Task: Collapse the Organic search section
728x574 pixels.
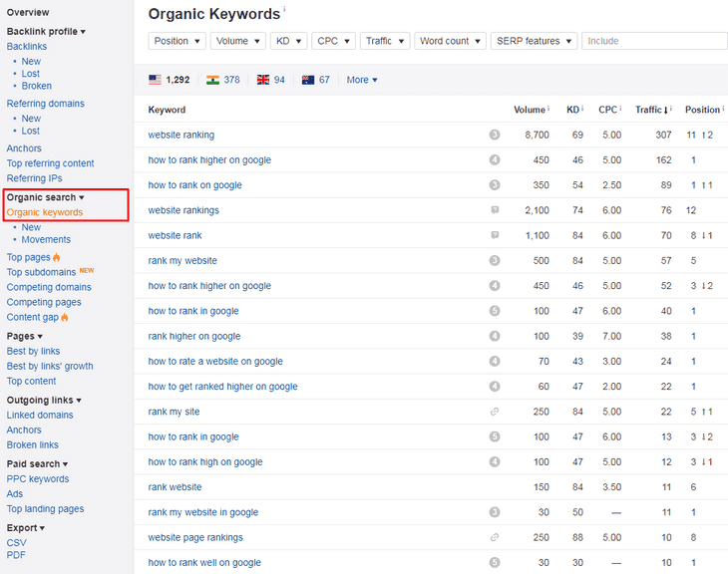Action: (x=45, y=197)
